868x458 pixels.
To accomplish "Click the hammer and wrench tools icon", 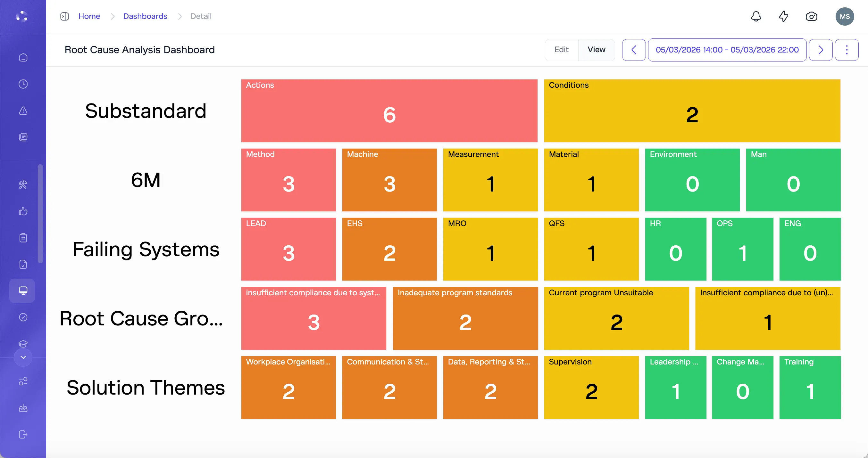I will click(22, 184).
